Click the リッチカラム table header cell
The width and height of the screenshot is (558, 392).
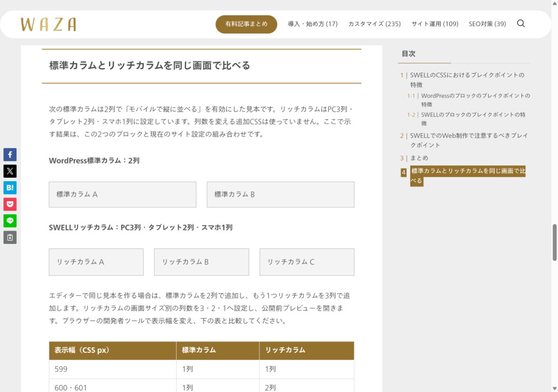tap(307, 351)
